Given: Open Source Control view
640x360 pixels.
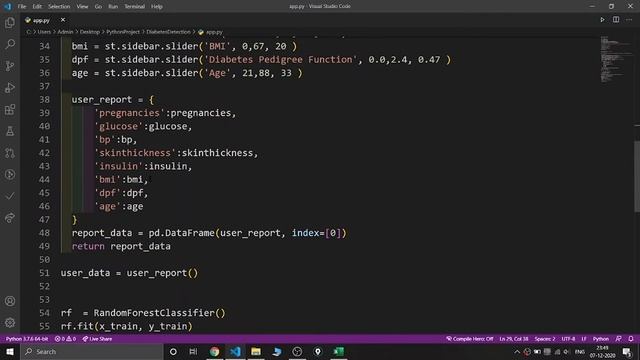Looking at the screenshot, I should [x=10, y=66].
